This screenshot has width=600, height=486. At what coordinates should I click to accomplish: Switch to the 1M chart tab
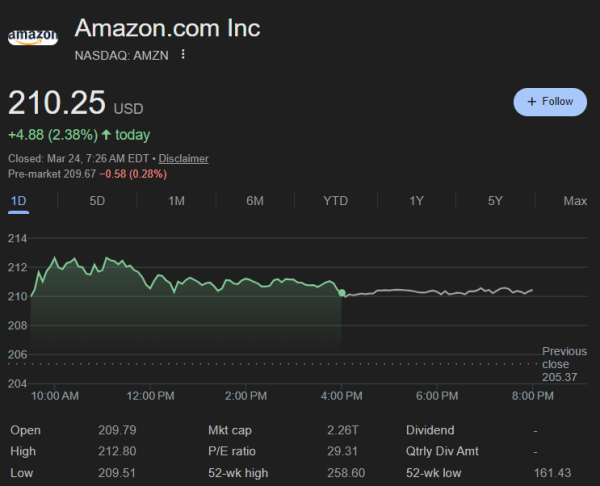176,201
